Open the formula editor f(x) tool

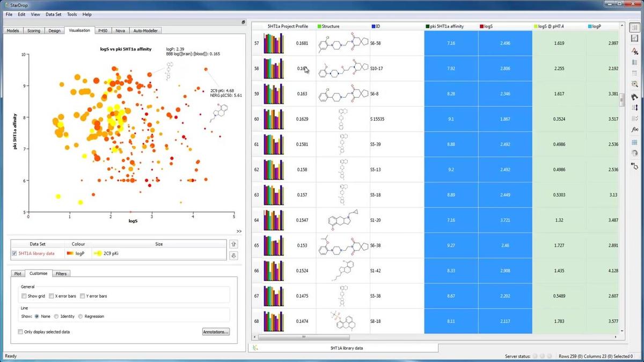635,129
